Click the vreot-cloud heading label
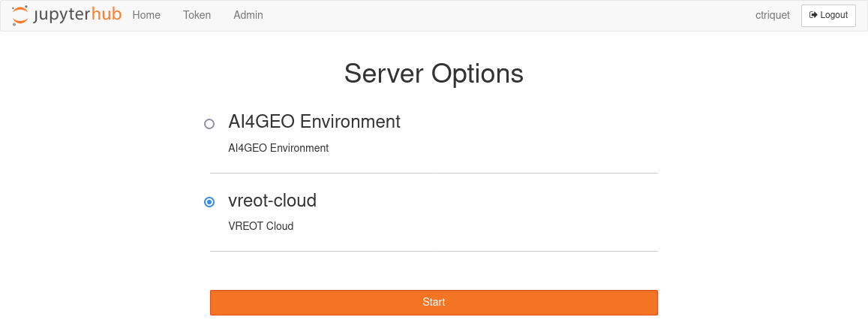868x323 pixels. pos(272,200)
